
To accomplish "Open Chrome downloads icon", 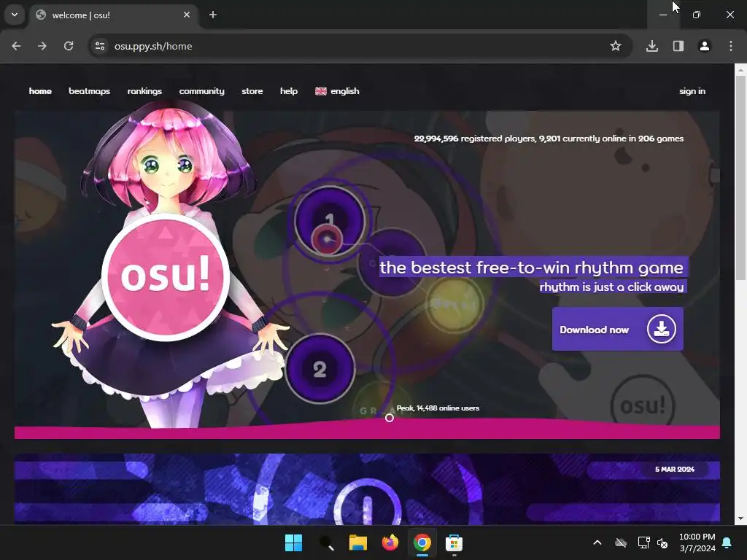I will pos(652,46).
